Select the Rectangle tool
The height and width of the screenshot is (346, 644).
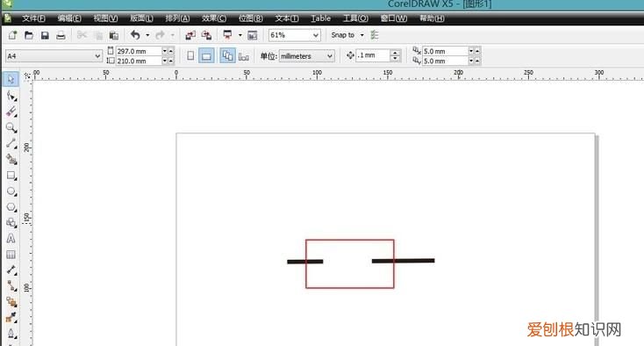click(x=11, y=176)
